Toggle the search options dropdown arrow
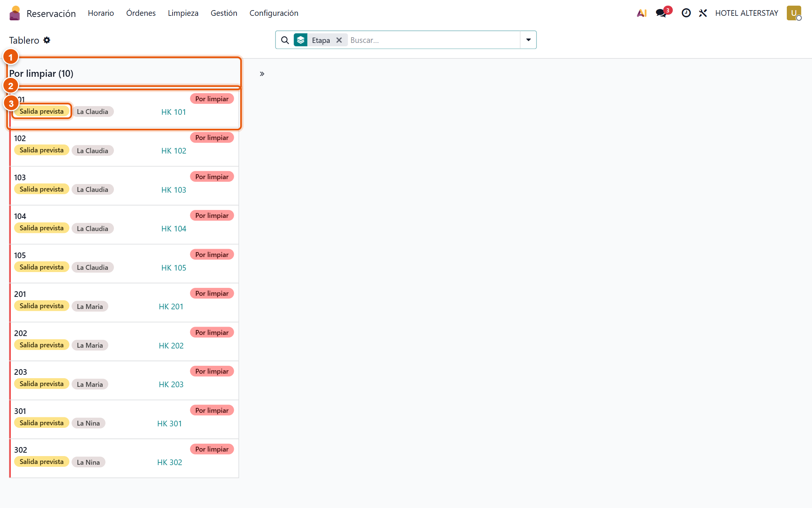The image size is (812, 508). point(528,40)
